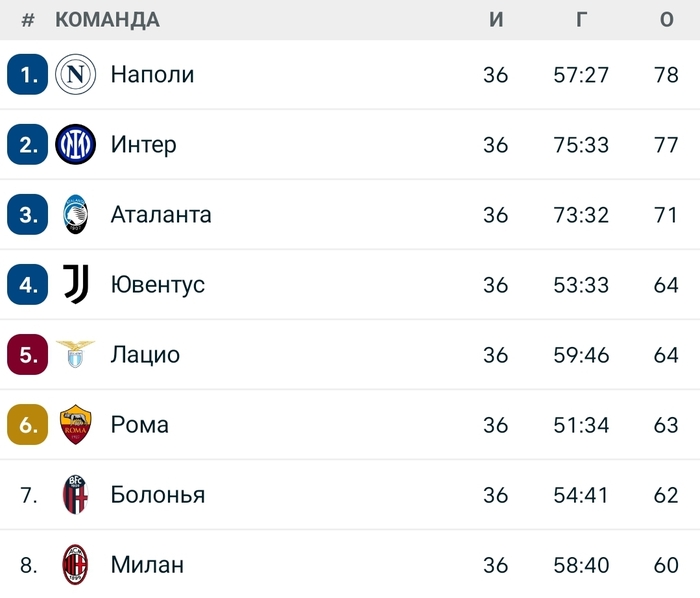Screen dimensions: 700x598
Task: Select the Аталанта team name
Action: (x=161, y=215)
